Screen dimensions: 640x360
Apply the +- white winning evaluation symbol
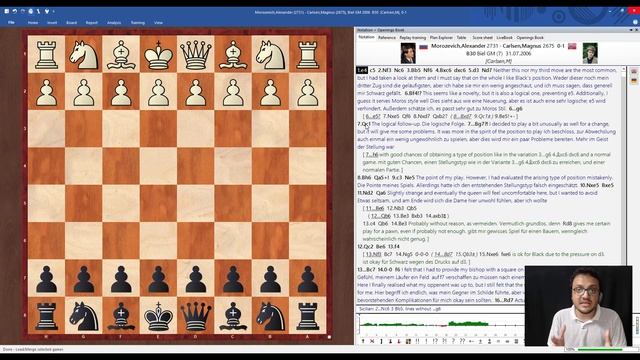(x=471, y=341)
